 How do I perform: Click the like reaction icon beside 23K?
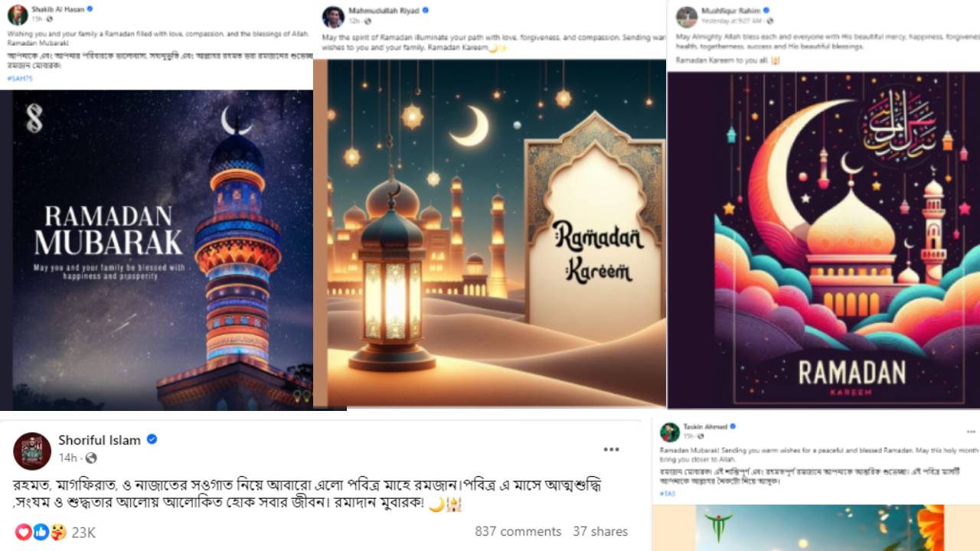[41, 531]
